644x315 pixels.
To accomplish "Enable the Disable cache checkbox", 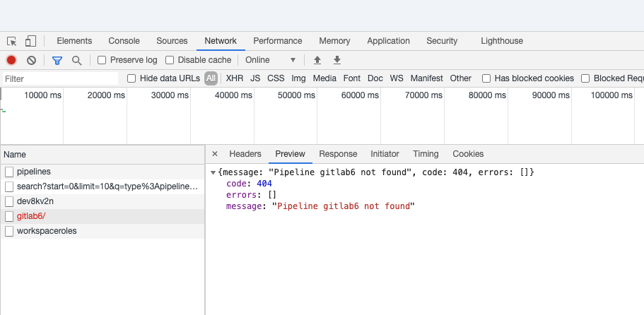I will (x=170, y=60).
